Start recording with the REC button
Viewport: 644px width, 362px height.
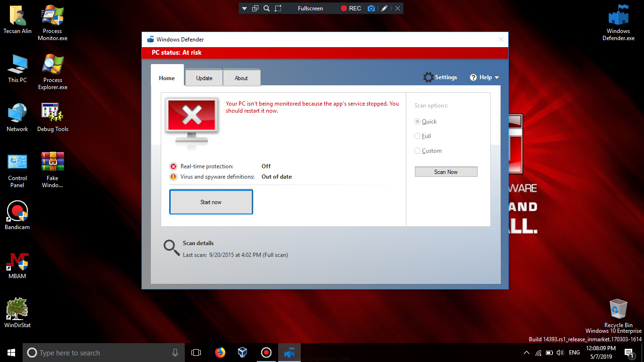pos(351,8)
